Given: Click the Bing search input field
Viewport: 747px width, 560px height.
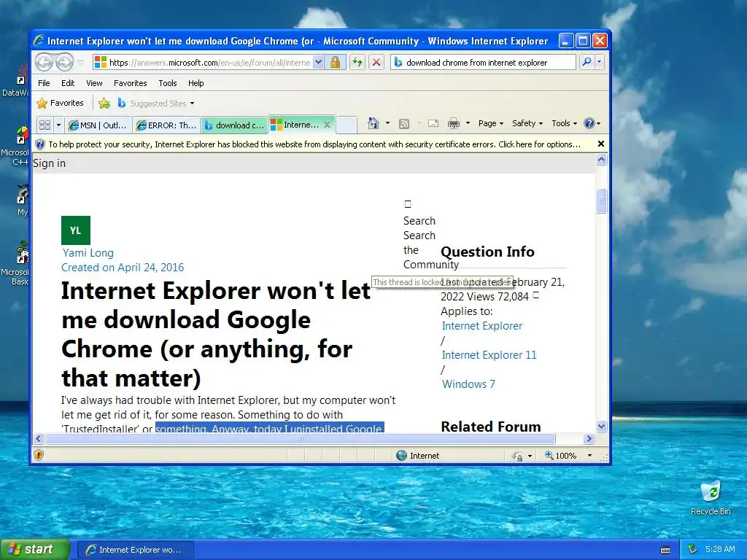Looking at the screenshot, I should (x=484, y=63).
